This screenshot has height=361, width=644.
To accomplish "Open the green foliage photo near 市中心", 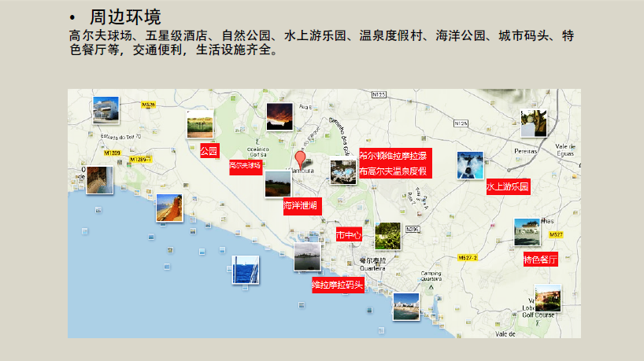I will [387, 236].
